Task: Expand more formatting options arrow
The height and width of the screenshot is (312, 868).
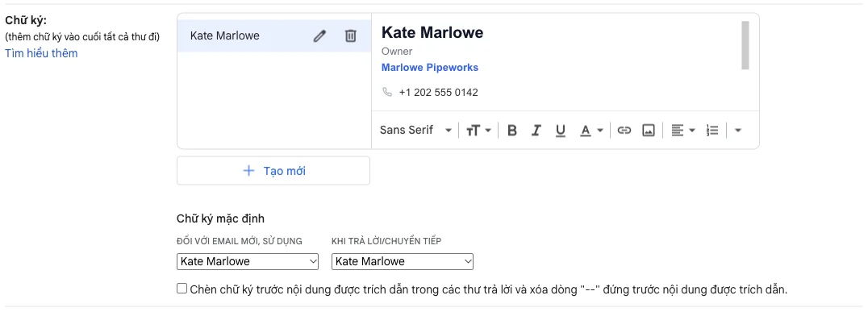Action: point(737,131)
